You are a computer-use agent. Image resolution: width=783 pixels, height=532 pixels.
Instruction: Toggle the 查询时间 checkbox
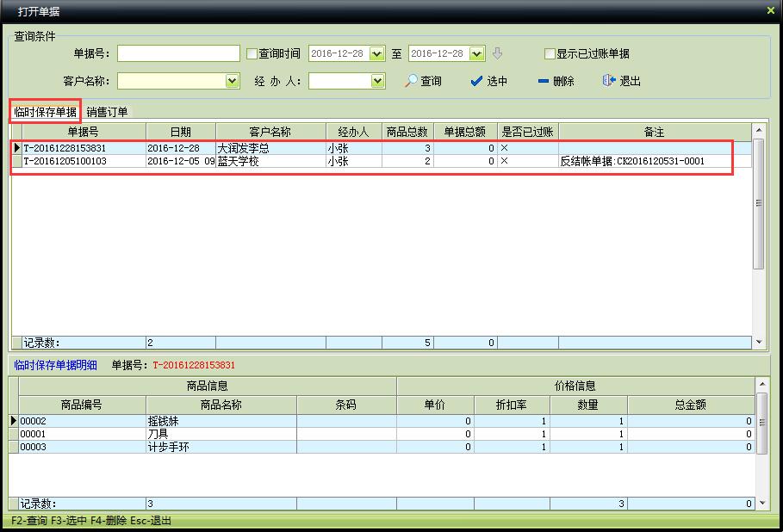click(252, 53)
